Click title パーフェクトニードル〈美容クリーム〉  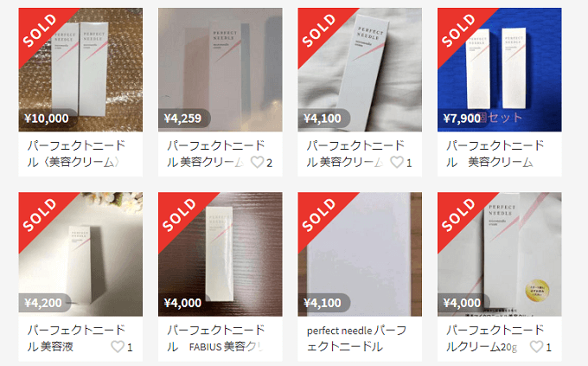click(x=76, y=153)
